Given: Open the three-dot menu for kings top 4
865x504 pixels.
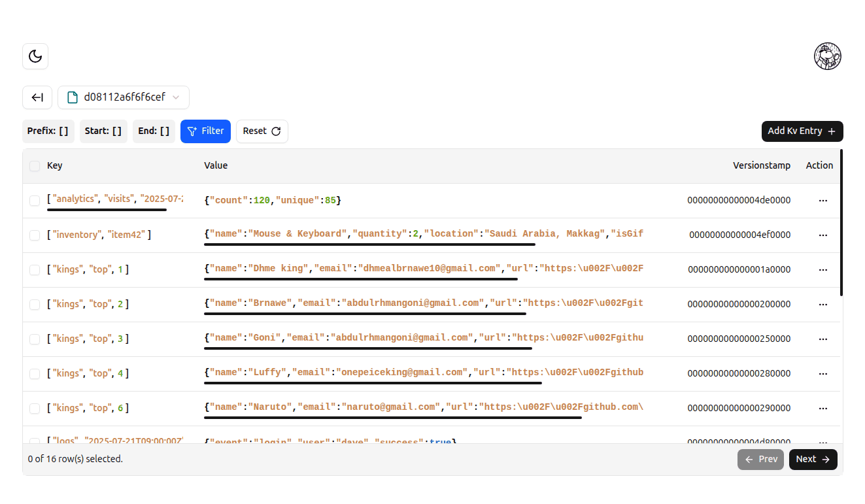Looking at the screenshot, I should point(823,373).
